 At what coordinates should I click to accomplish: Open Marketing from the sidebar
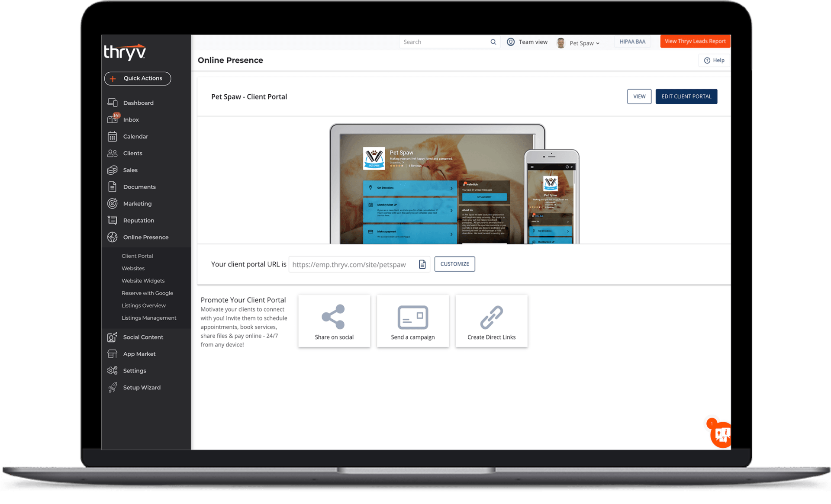137,203
